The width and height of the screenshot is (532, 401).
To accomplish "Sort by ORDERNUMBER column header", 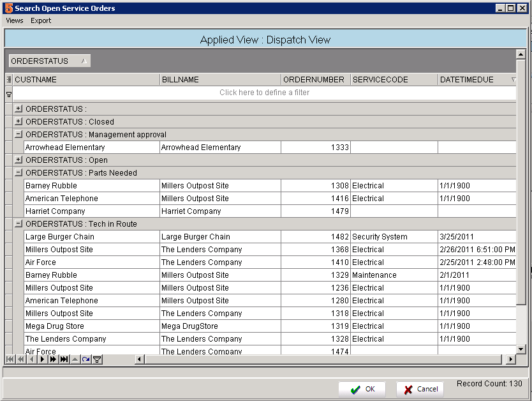I will (x=316, y=79).
